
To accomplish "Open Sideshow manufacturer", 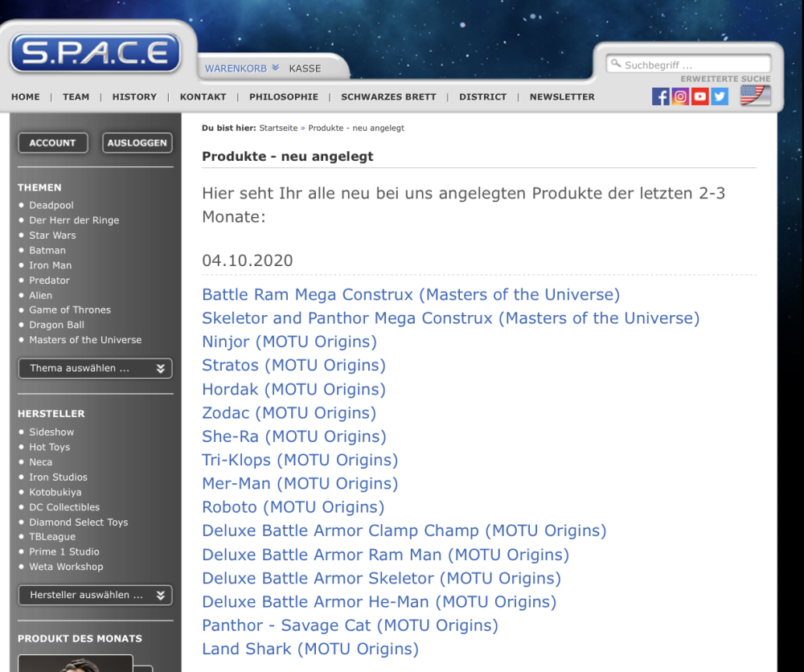I will (51, 432).
